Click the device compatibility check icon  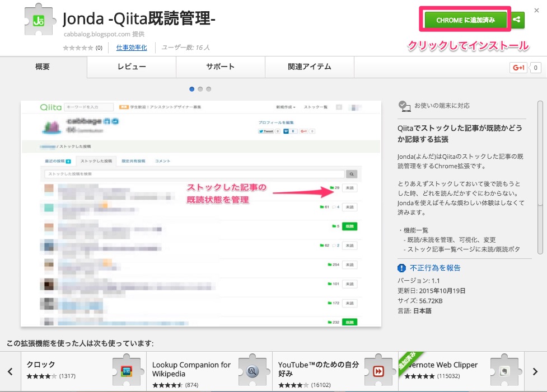(x=404, y=106)
